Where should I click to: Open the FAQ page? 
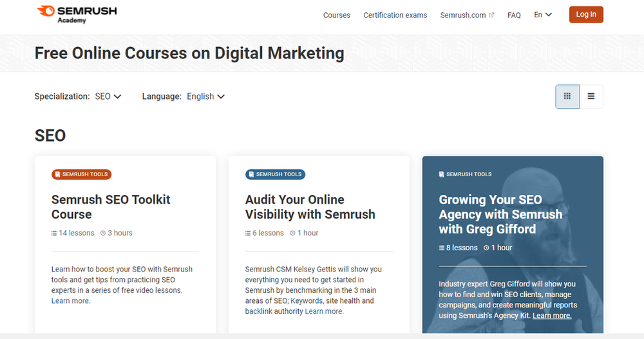pos(514,15)
